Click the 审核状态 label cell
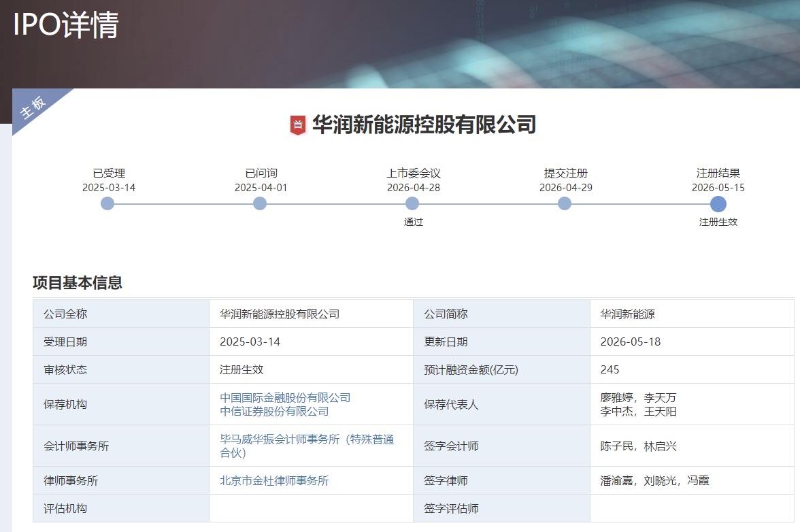The height and width of the screenshot is (532, 800). tap(121, 370)
